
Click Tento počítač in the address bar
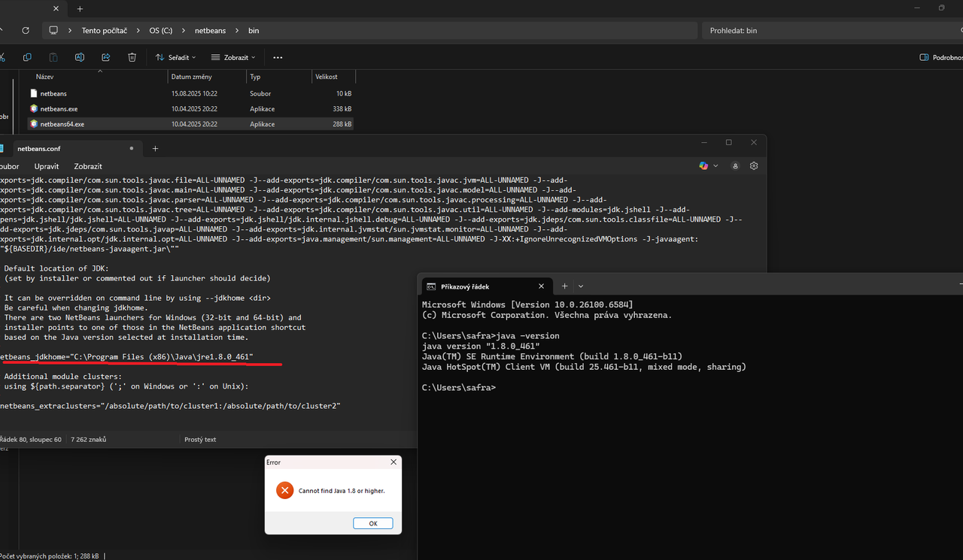[104, 31]
